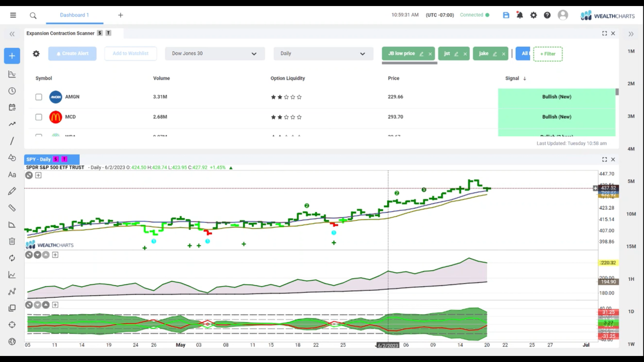
Task: Move the bottom indicator pane up
Action: 46,305
